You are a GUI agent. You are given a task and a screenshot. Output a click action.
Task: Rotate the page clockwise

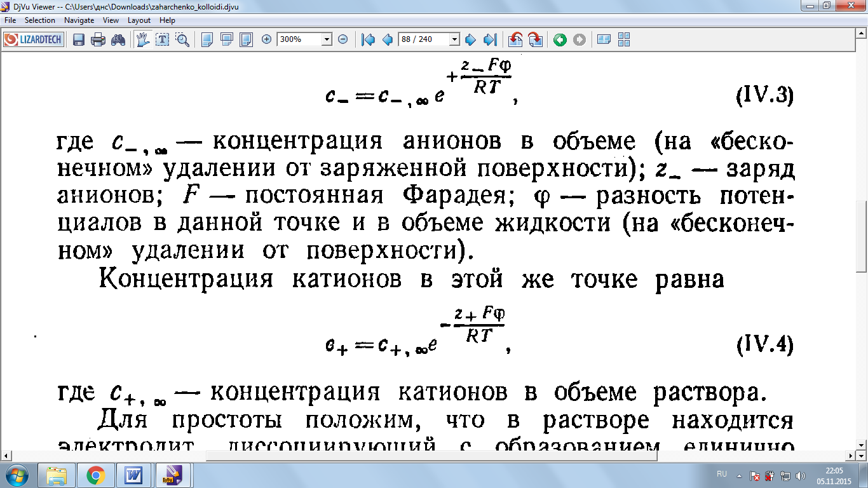[536, 39]
